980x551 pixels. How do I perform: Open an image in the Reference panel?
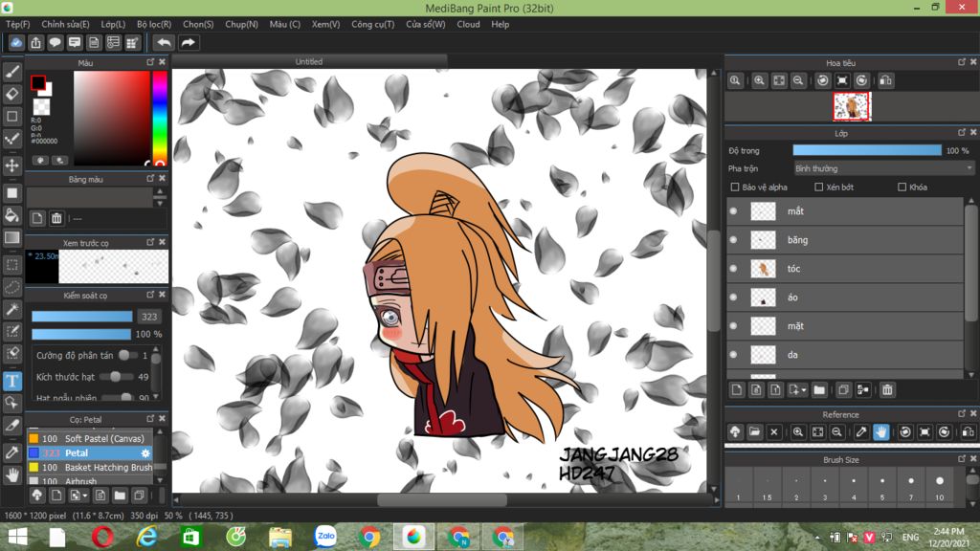754,432
